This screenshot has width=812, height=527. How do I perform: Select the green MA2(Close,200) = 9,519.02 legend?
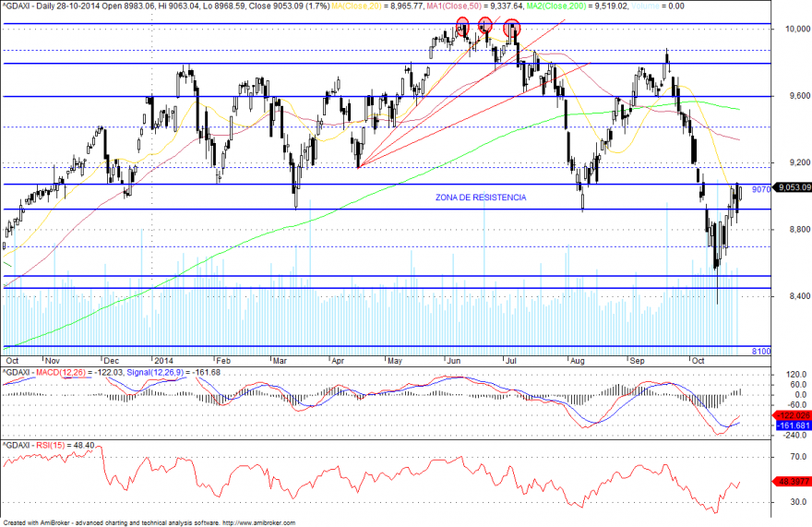[577, 6]
